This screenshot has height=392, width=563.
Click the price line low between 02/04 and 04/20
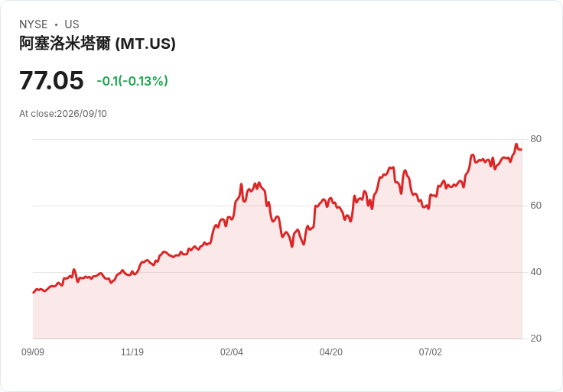292,246
